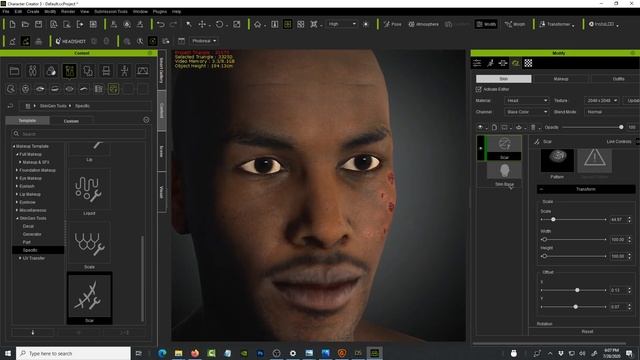Open the Project folder icon in Content panel

[x=15, y=71]
